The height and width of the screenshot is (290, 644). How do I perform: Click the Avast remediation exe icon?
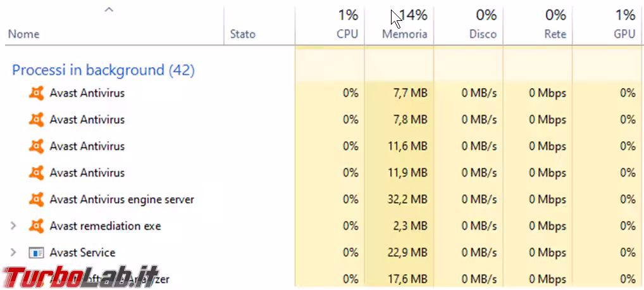pyautogui.click(x=37, y=226)
